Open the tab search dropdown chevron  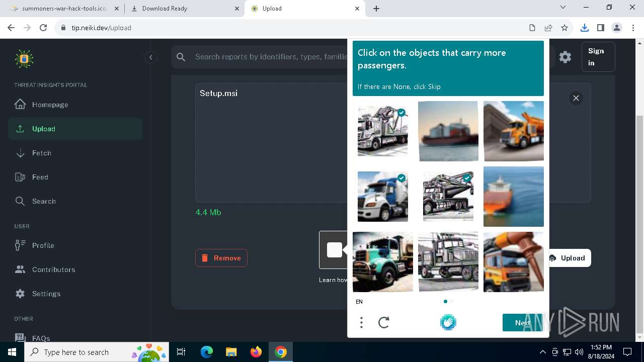point(563,8)
